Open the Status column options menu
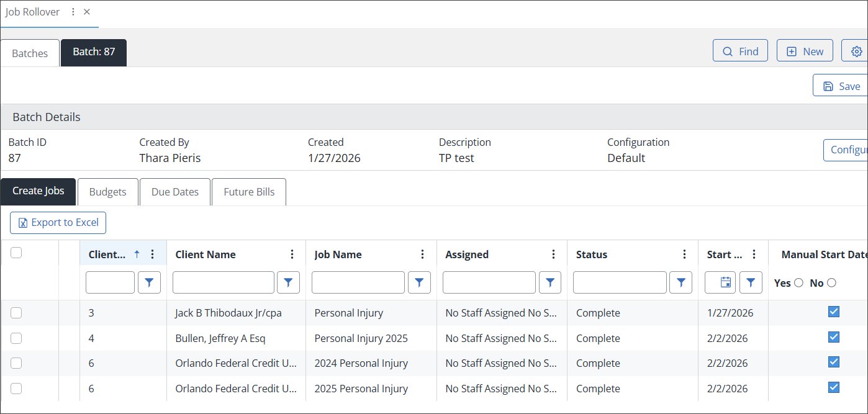The height and width of the screenshot is (414, 868). 684,254
